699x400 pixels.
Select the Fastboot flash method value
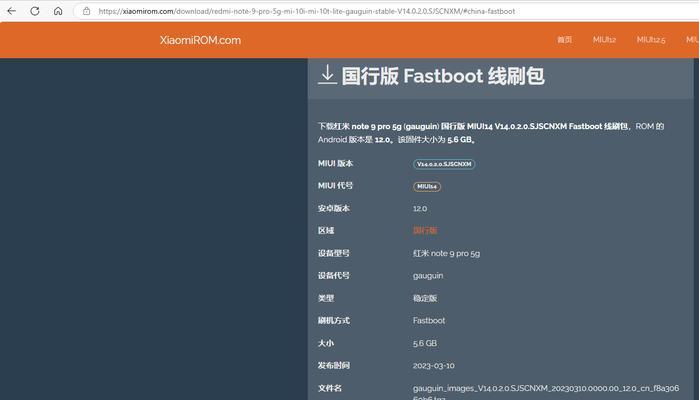pos(429,320)
